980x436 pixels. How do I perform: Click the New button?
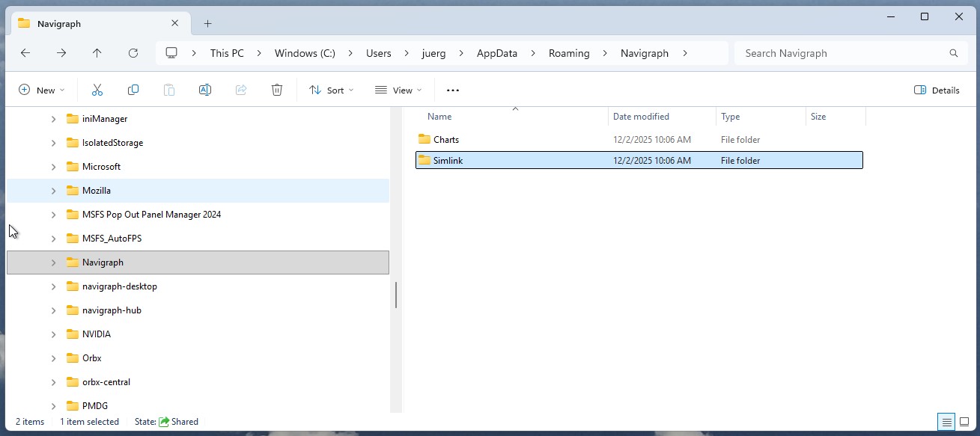[x=41, y=90]
